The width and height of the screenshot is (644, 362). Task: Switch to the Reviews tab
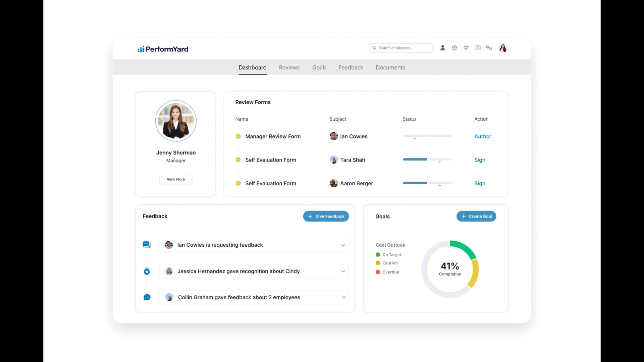click(289, 67)
